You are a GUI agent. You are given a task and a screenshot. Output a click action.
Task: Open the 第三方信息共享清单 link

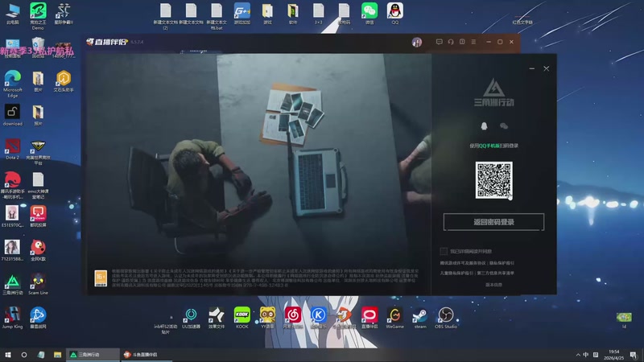point(495,273)
